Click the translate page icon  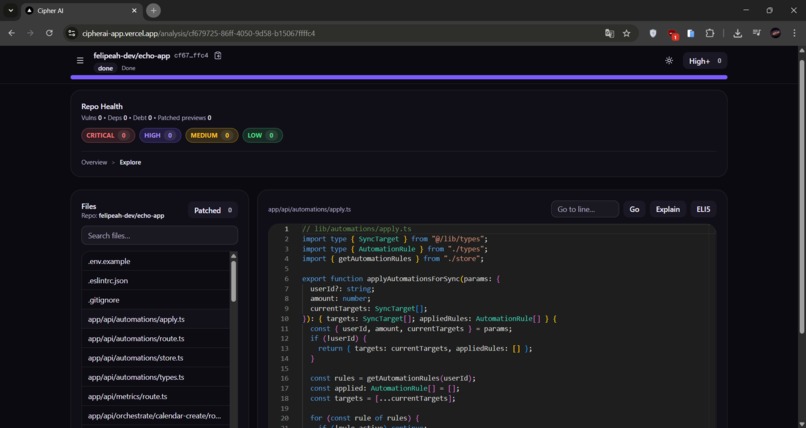click(x=610, y=33)
